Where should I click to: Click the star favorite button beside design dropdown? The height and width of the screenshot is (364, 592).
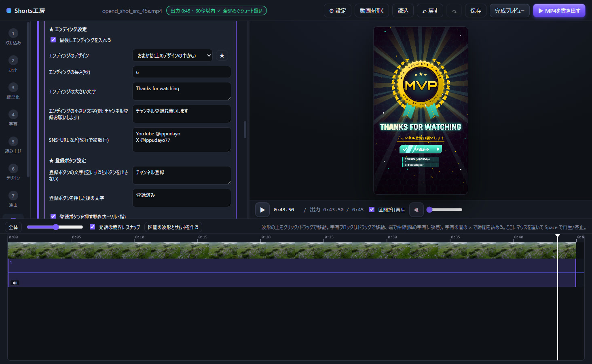pyautogui.click(x=222, y=55)
